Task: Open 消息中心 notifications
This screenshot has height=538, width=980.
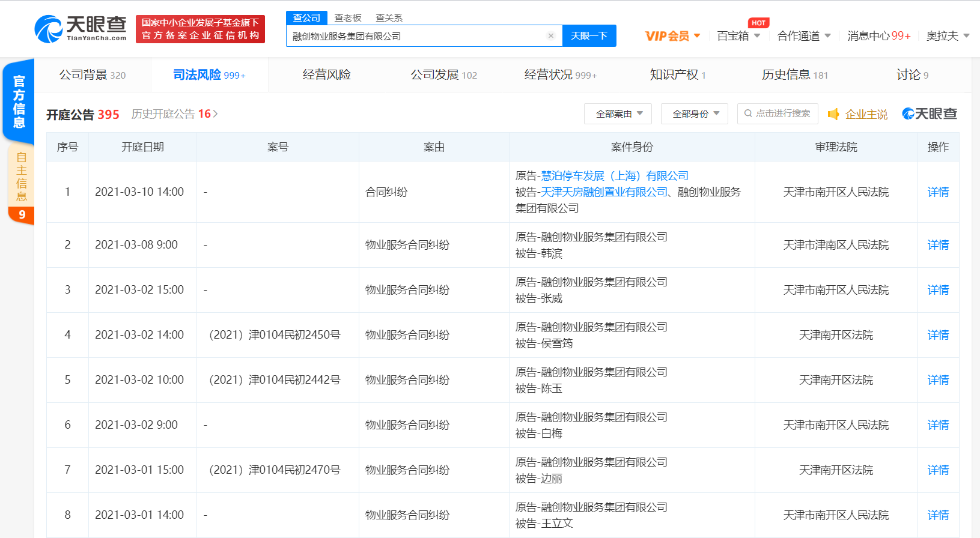Action: pos(879,36)
